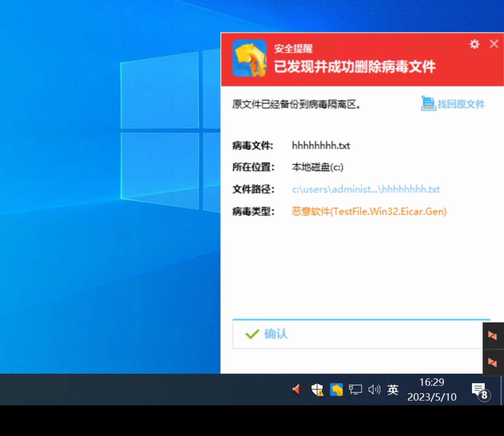Close the red security alert popup
504x436 pixels.
pyautogui.click(x=494, y=44)
